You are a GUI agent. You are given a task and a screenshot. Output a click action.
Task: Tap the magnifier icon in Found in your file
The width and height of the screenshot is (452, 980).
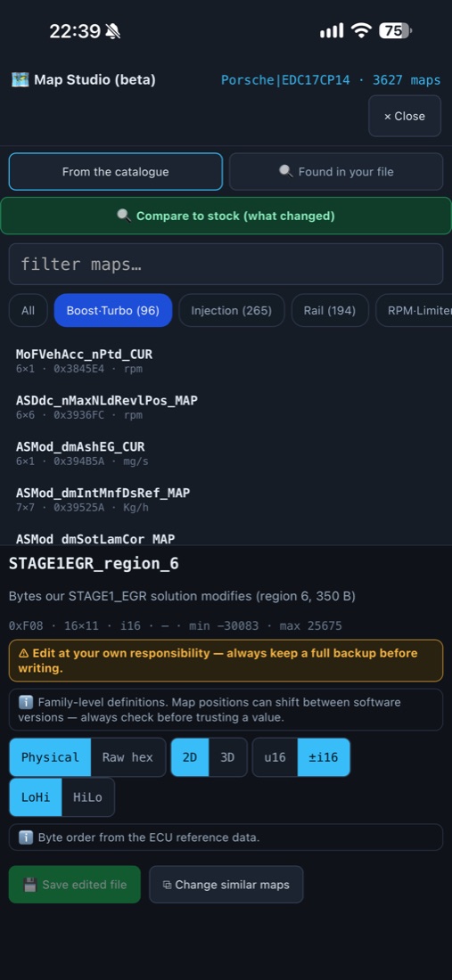(285, 171)
